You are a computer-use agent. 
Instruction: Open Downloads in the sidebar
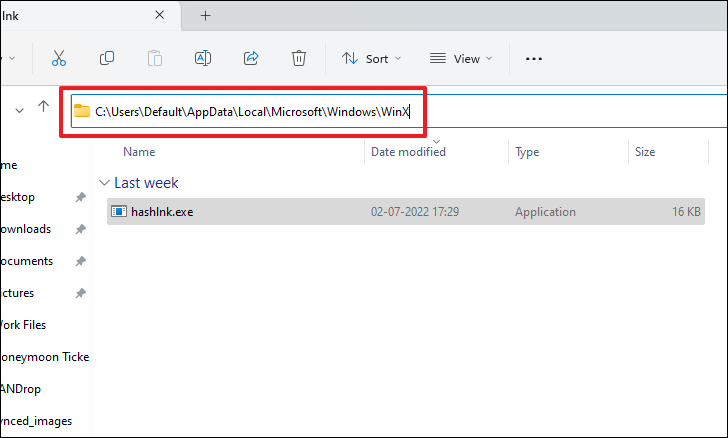click(25, 229)
